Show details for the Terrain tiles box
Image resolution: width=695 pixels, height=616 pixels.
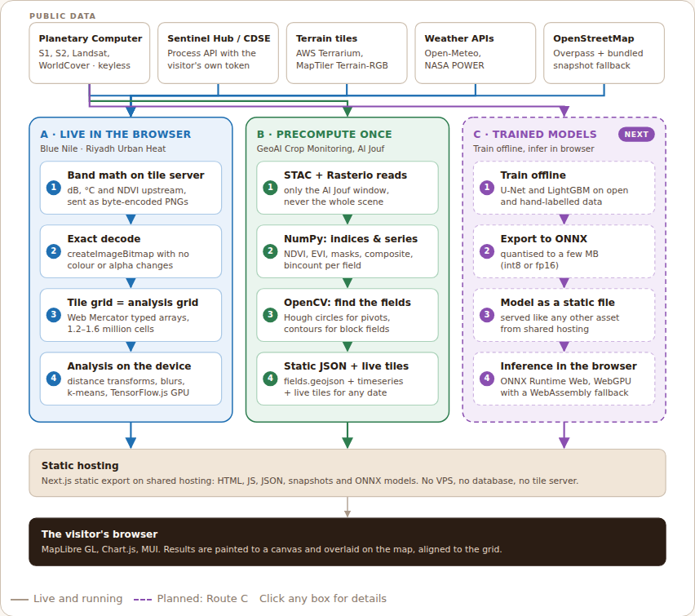point(347,53)
